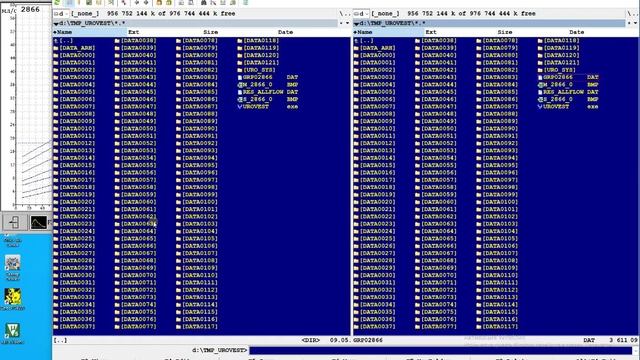Select [DATA0060] folder in right panel
The width and height of the screenshot is (640, 360).
pyautogui.click(x=436, y=202)
